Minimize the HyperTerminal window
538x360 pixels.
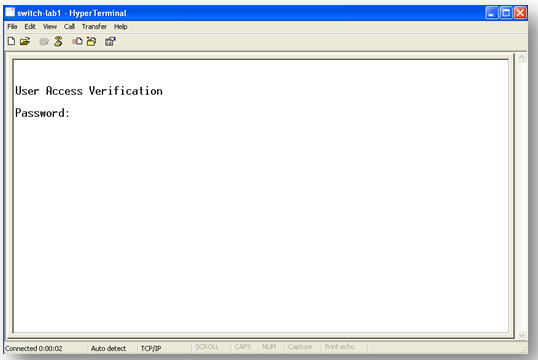click(x=492, y=13)
